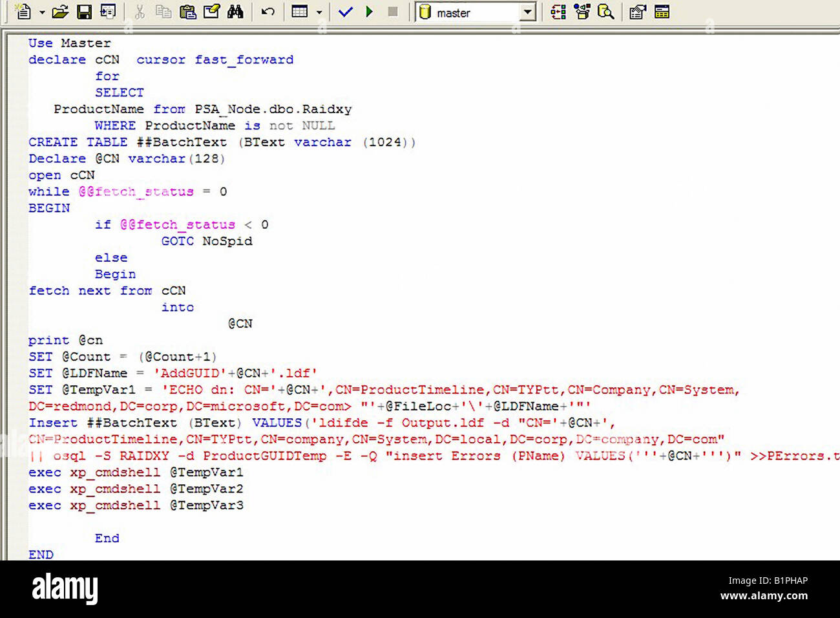The width and height of the screenshot is (840, 618).
Task: Click 'CREATE TABLE ##BatchText' line
Action: coord(222,142)
